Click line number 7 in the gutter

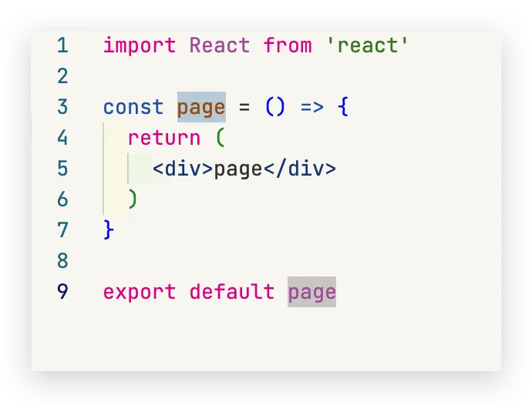[x=62, y=230]
